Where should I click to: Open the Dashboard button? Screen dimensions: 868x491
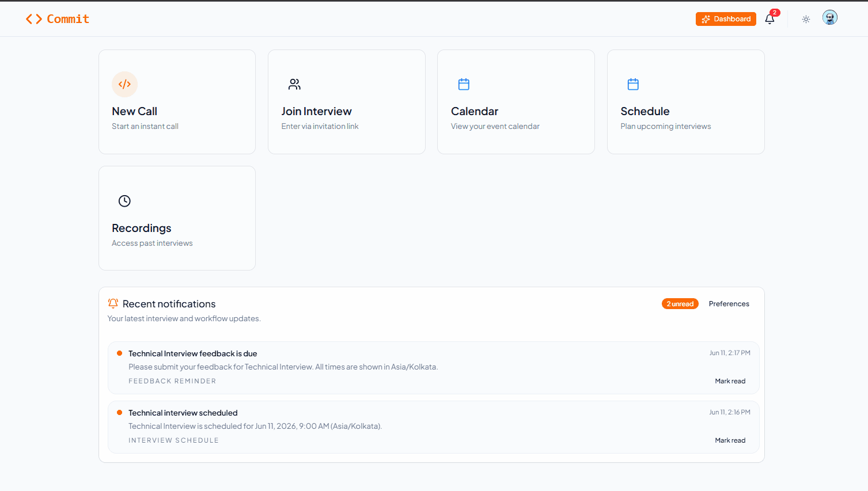726,19
